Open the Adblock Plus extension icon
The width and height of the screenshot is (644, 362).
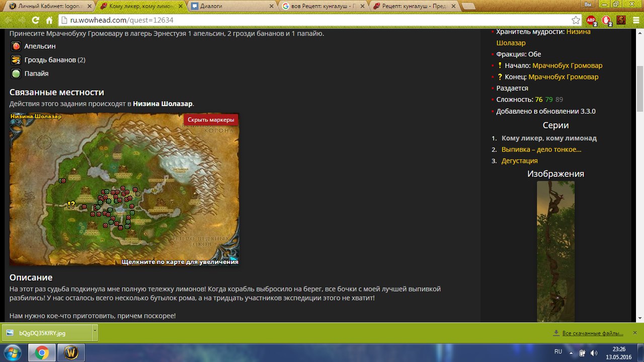pos(591,20)
